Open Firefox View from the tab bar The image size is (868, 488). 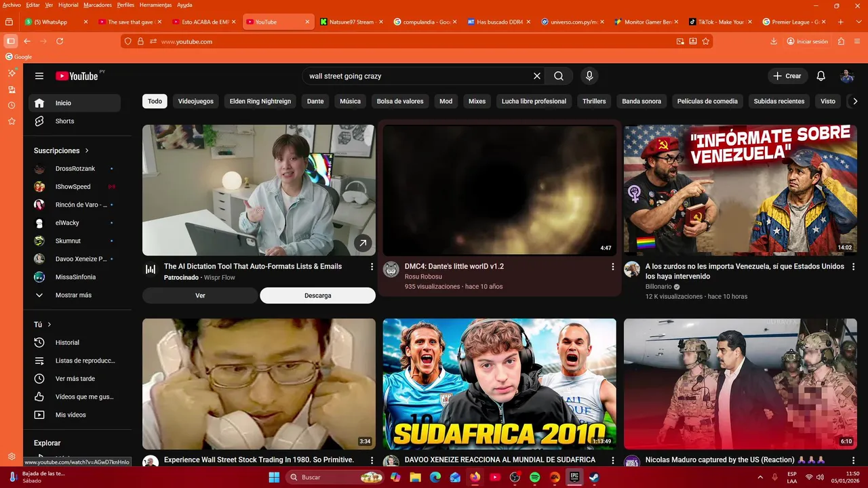click(9, 22)
